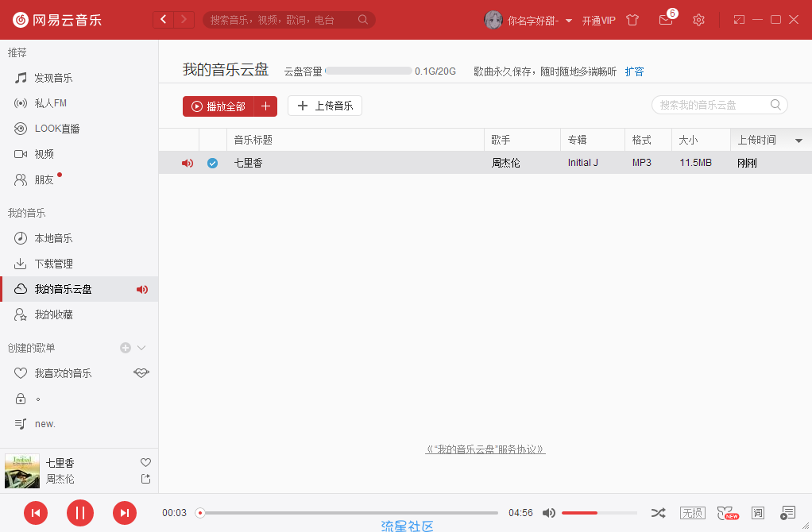Open the playlist queue icon
The width and height of the screenshot is (812, 532).
[x=787, y=513]
